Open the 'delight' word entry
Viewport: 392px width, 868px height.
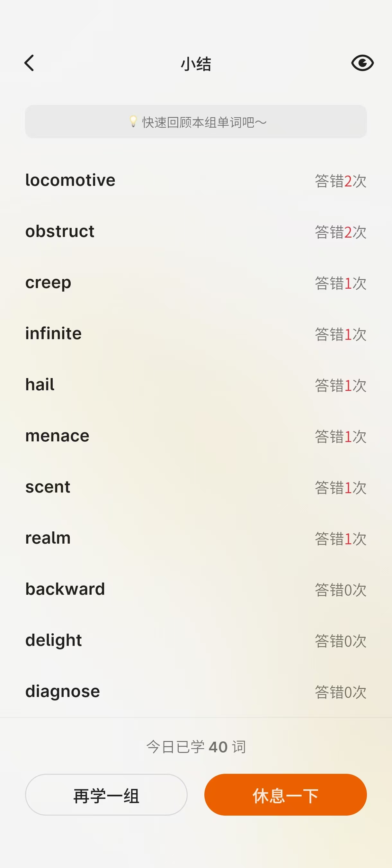[x=54, y=640]
